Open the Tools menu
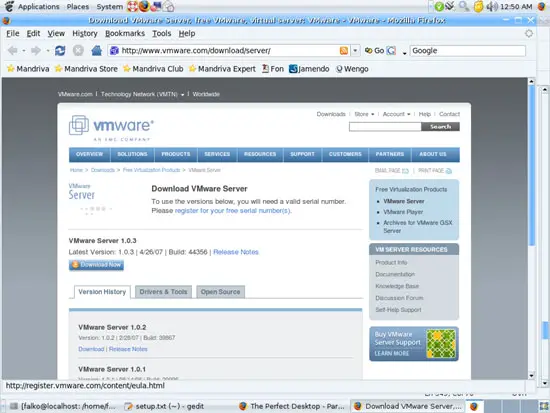This screenshot has width=550, height=413. 161,33
